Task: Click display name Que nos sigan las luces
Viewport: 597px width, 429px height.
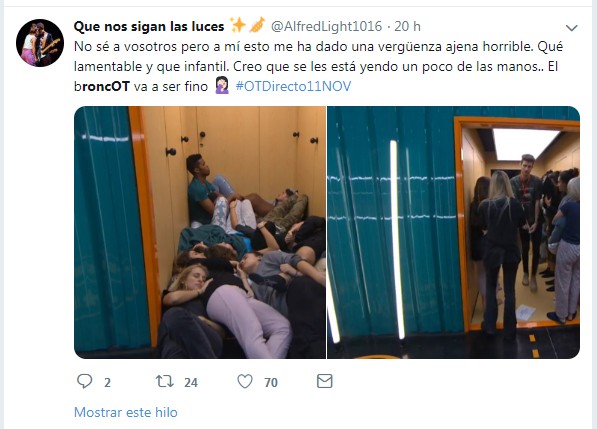Action: [x=149, y=26]
